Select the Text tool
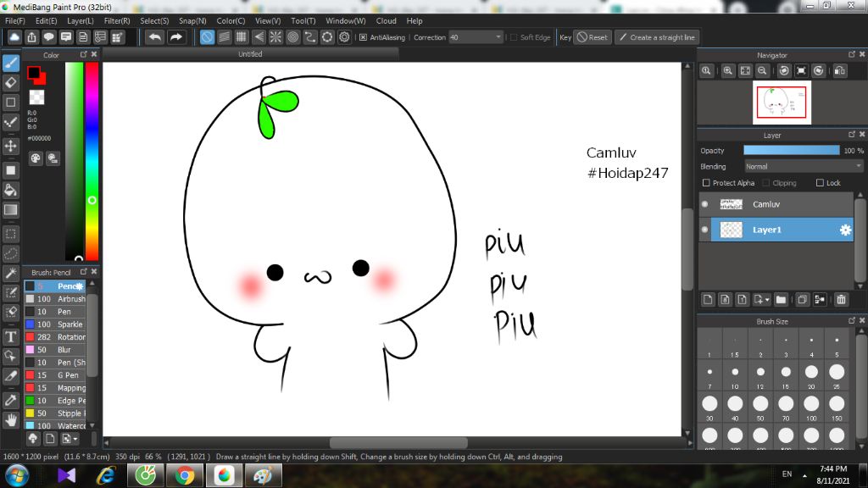868x488 pixels. click(x=10, y=336)
